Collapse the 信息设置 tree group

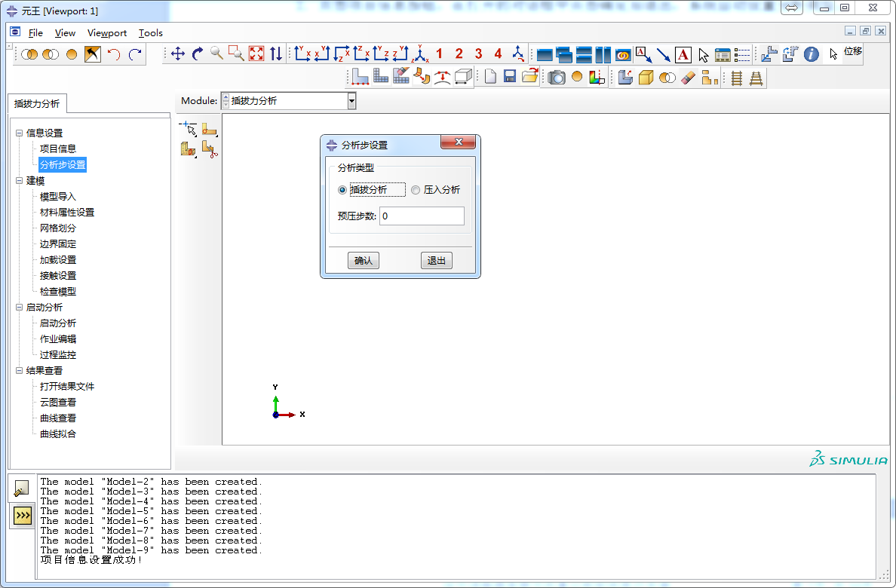click(20, 133)
